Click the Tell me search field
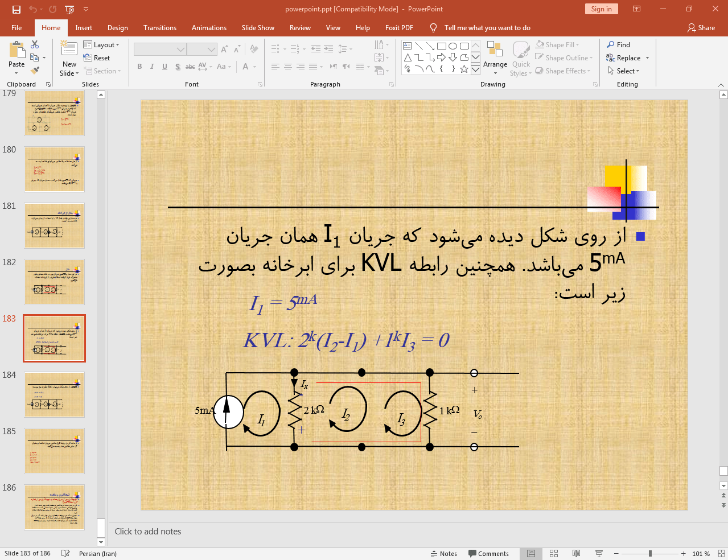Image resolution: width=728 pixels, height=560 pixels. [x=487, y=28]
